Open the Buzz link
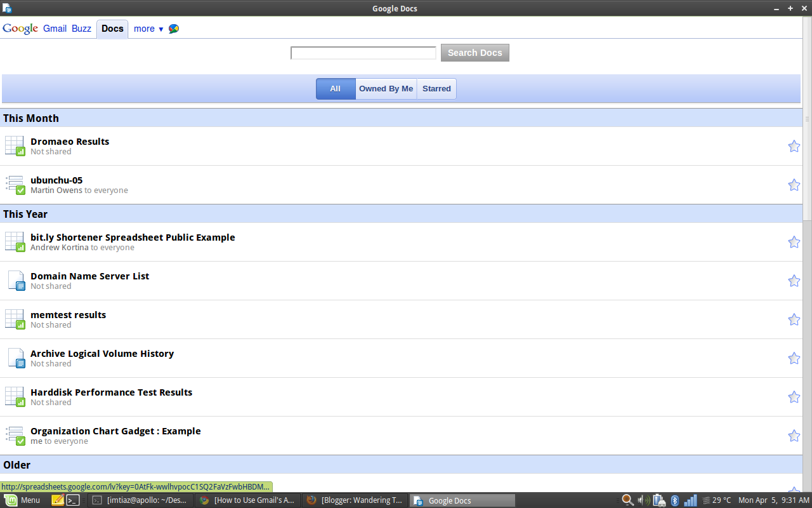The image size is (812, 508). [81, 29]
